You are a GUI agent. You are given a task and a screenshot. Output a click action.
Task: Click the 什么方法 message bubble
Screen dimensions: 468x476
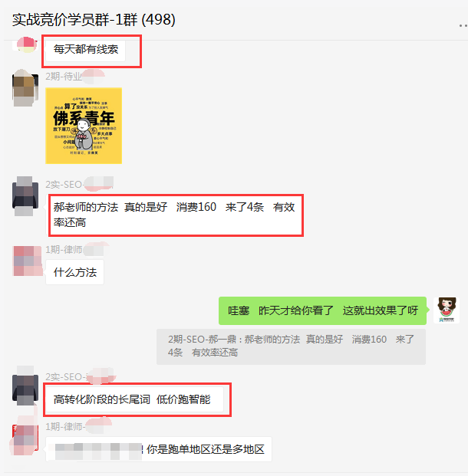pos(74,272)
